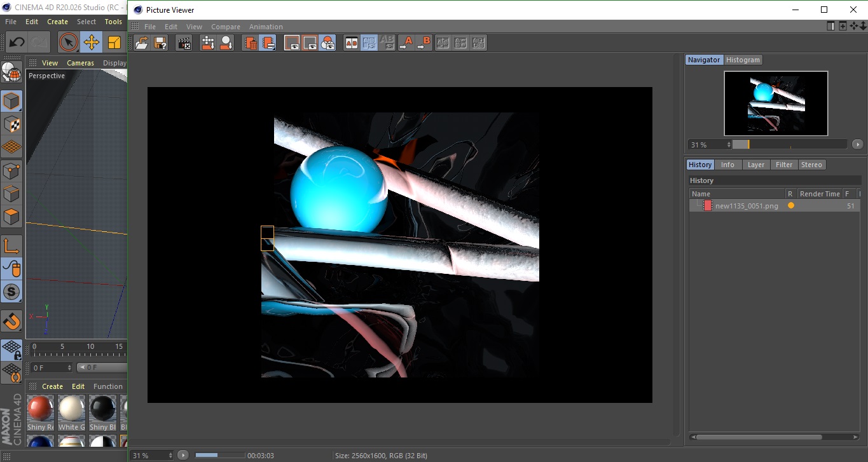Screen dimensions: 868x462
Task: Click the Navigator preview thumbnail
Action: 776,103
